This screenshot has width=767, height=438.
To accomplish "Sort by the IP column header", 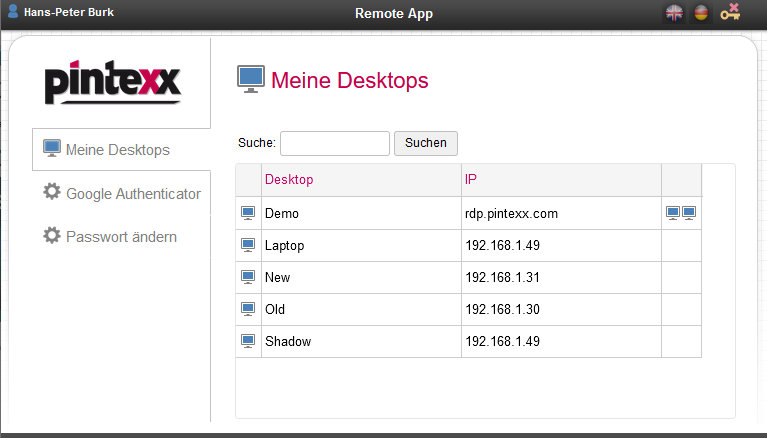I will tap(471, 180).
